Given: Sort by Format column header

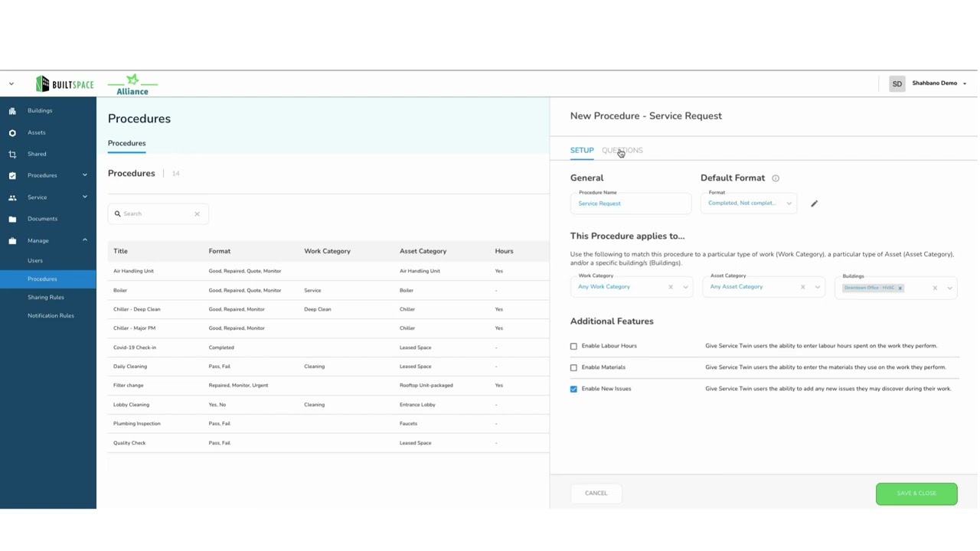Looking at the screenshot, I should [x=220, y=252].
